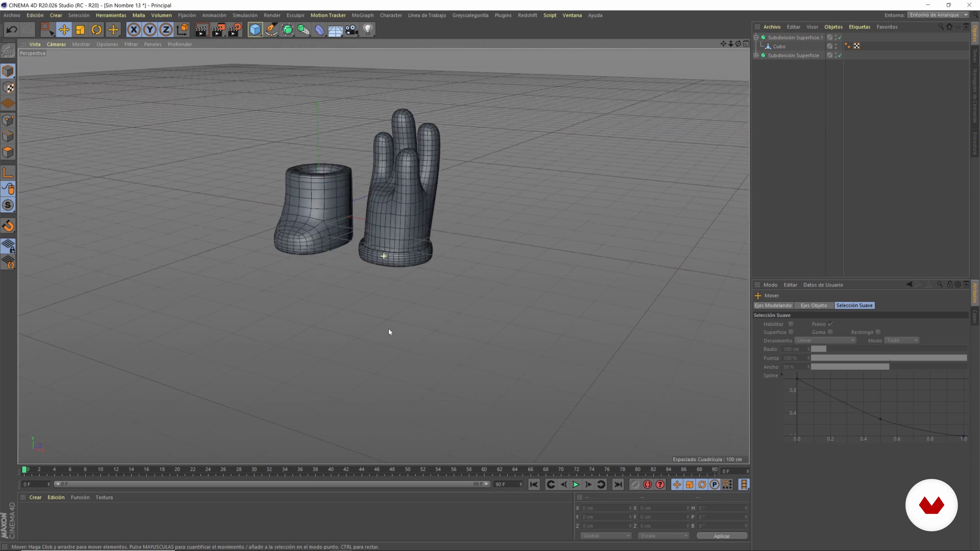980x551 pixels.
Task: Click the Aplicar button
Action: tap(722, 536)
